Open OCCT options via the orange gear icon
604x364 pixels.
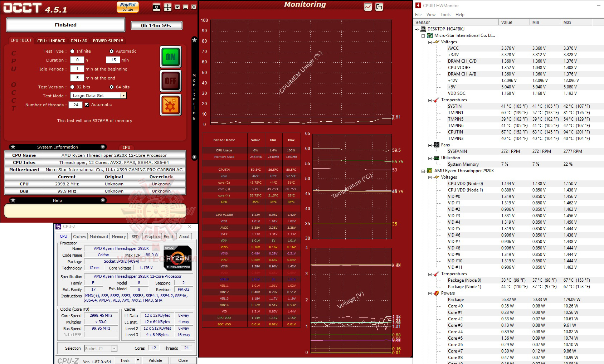pos(171,104)
